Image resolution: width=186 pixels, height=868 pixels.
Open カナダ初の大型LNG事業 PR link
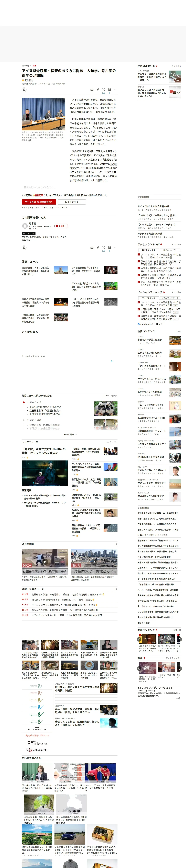[150, 233]
